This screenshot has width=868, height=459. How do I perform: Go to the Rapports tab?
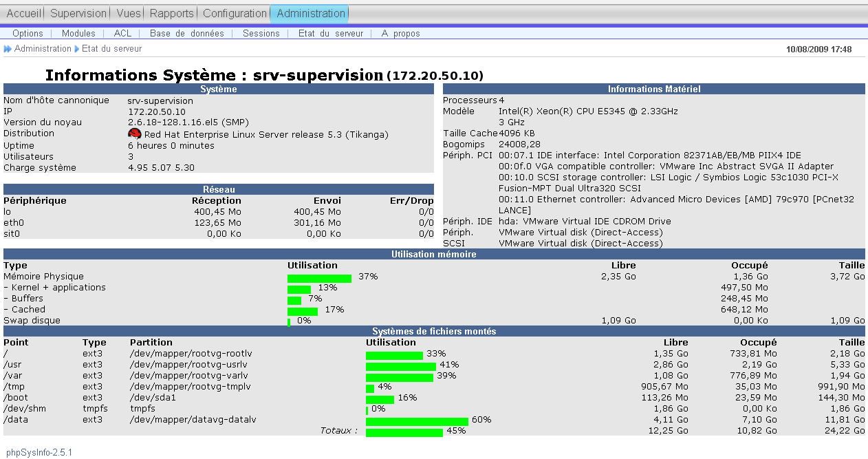coord(172,13)
